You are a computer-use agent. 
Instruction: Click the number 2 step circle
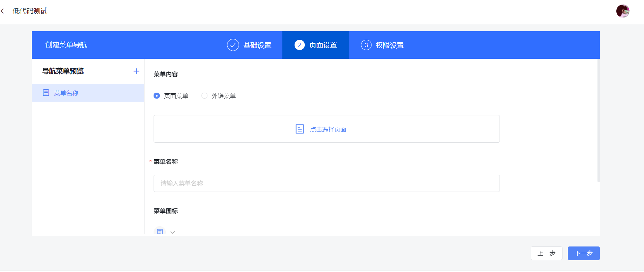[299, 45]
